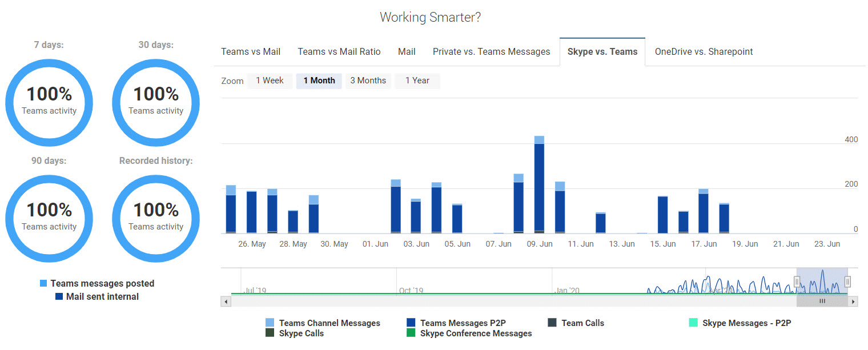Toggle Skype Conference Messages legend entry
The image size is (868, 350).
pyautogui.click(x=475, y=333)
